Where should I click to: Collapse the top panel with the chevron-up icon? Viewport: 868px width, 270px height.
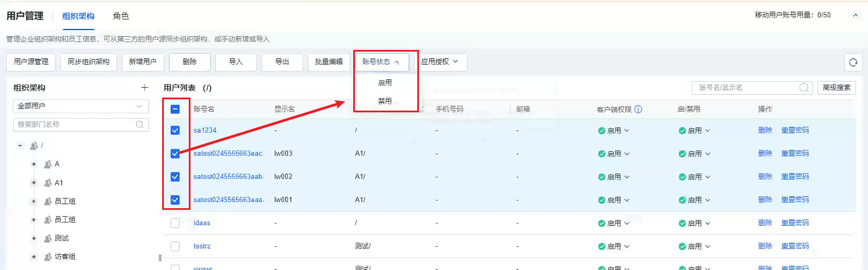click(856, 15)
